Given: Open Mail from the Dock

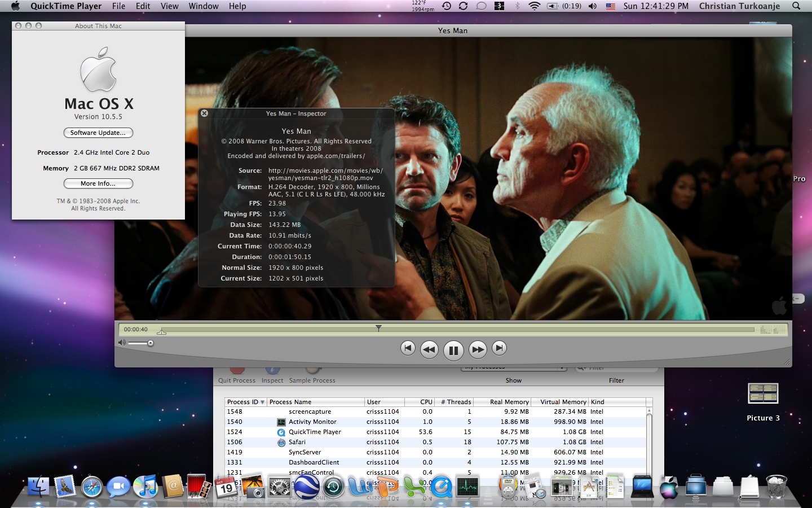Looking at the screenshot, I should click(x=65, y=486).
